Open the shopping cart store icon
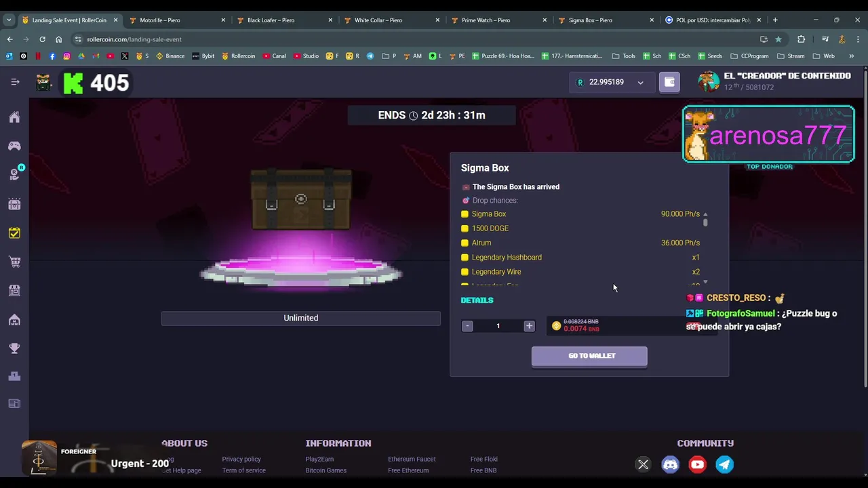868x488 pixels. pos(14,262)
